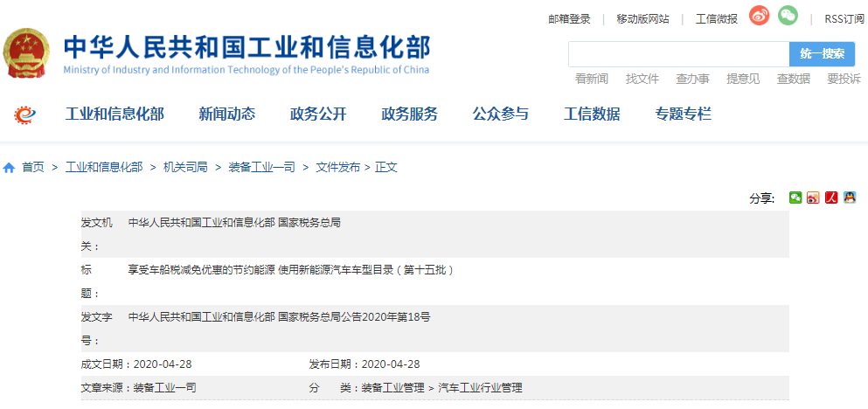868x409 pixels.
Task: Click the blue home icon in breadcrumb
Action: tap(10, 167)
